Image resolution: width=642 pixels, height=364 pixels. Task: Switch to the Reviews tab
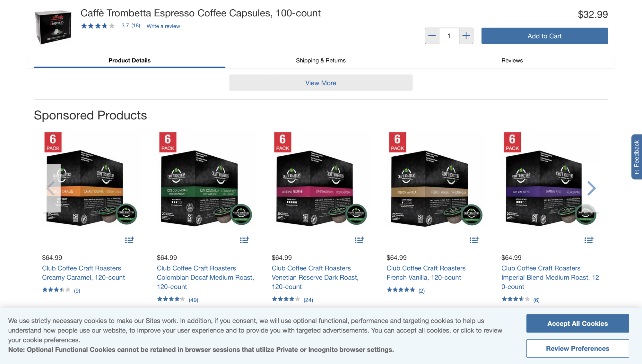pyautogui.click(x=512, y=60)
